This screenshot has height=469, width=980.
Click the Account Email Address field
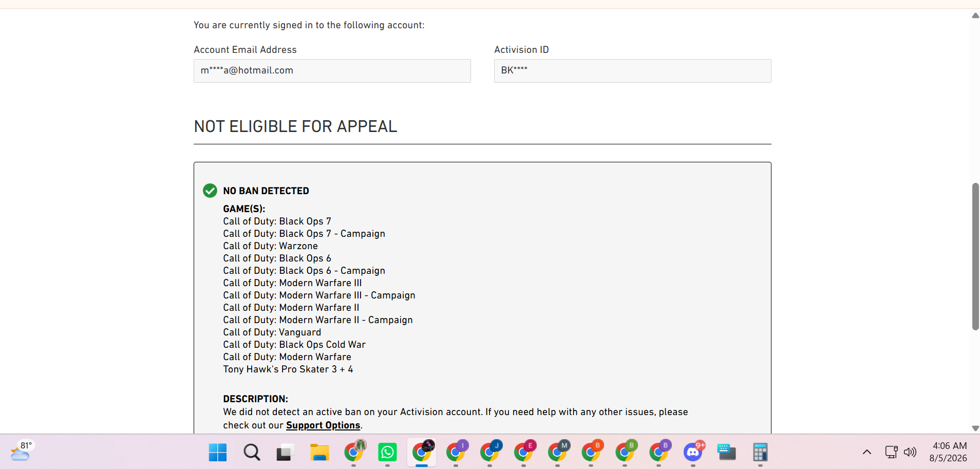pyautogui.click(x=332, y=71)
